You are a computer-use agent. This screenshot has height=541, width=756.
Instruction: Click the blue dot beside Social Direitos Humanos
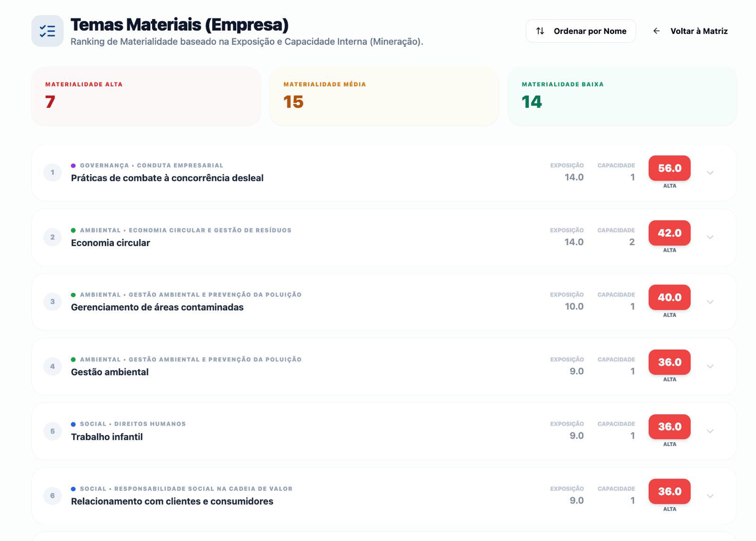click(73, 424)
